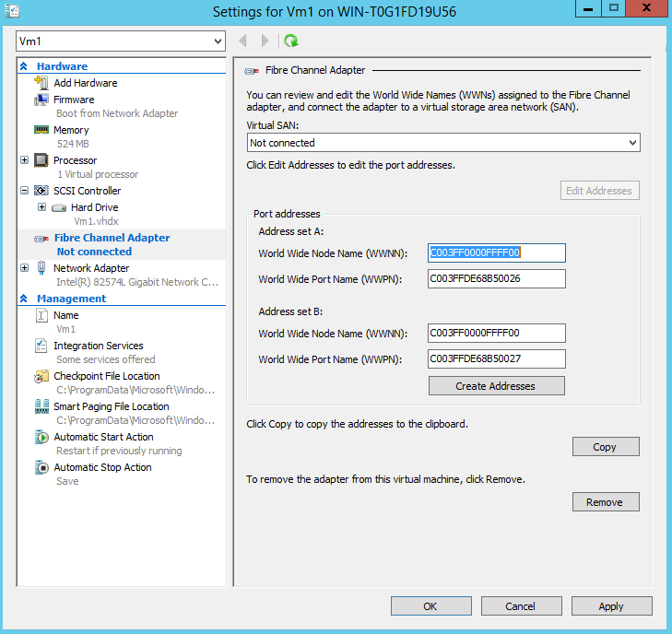This screenshot has width=672, height=634.
Task: Select Automatic Start Action item
Action: click(x=103, y=437)
